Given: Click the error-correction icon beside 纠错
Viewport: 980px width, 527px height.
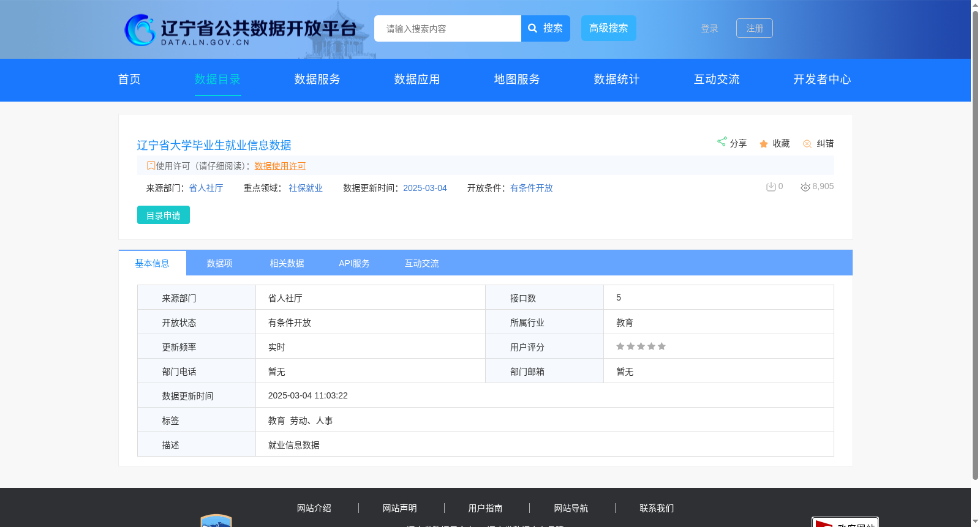Looking at the screenshot, I should 807,144.
